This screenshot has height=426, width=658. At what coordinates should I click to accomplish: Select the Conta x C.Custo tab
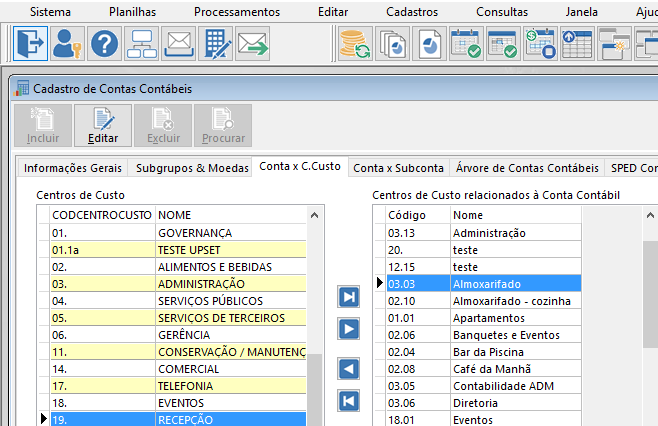click(300, 167)
